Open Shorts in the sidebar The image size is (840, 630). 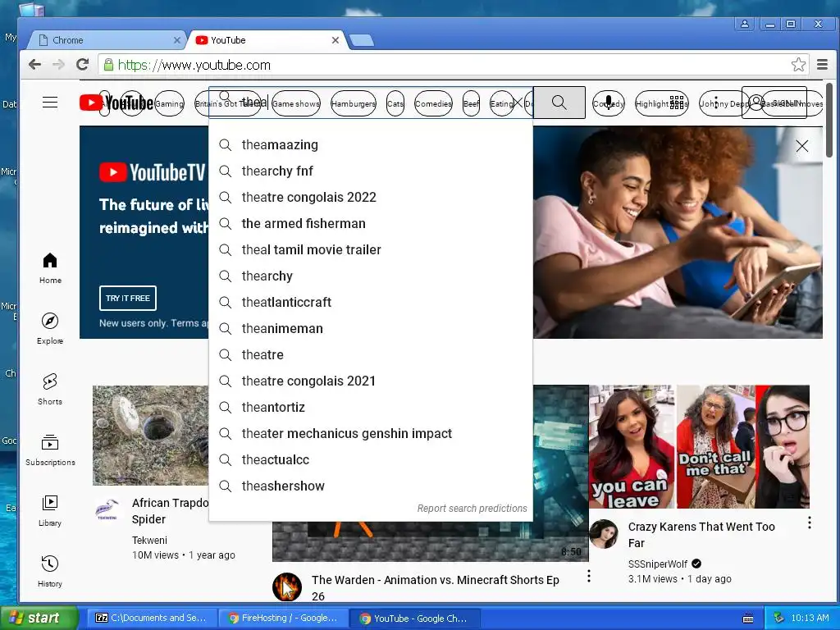[50, 389]
